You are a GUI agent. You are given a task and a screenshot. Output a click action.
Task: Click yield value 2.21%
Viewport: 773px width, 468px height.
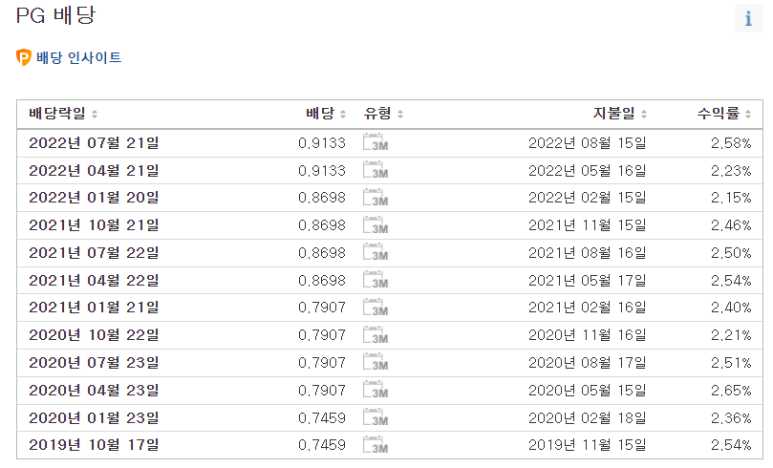(731, 335)
